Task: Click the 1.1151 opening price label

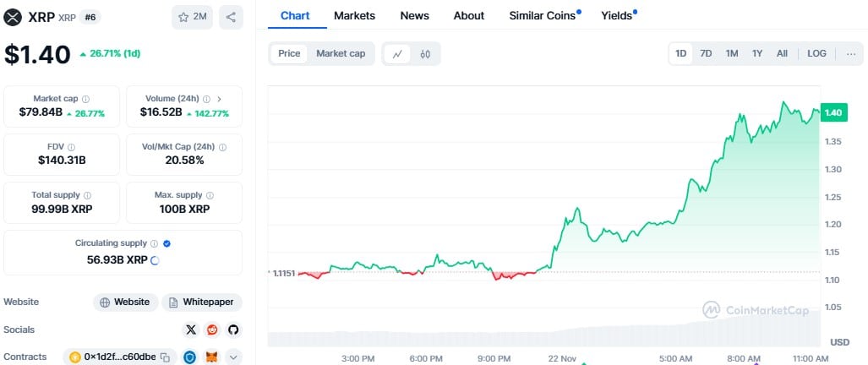Action: (282, 273)
